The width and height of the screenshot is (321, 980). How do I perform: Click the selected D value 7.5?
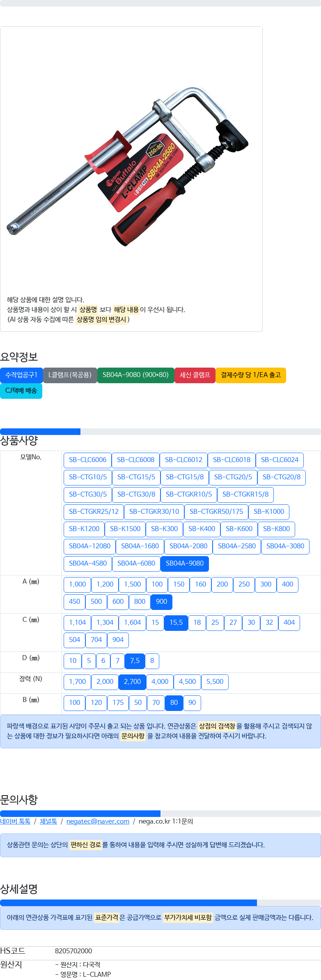(135, 661)
